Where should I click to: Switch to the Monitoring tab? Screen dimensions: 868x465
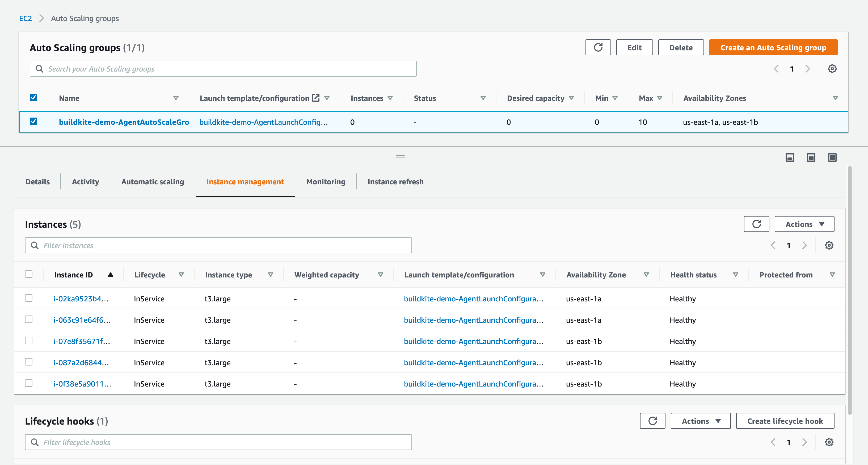point(326,181)
